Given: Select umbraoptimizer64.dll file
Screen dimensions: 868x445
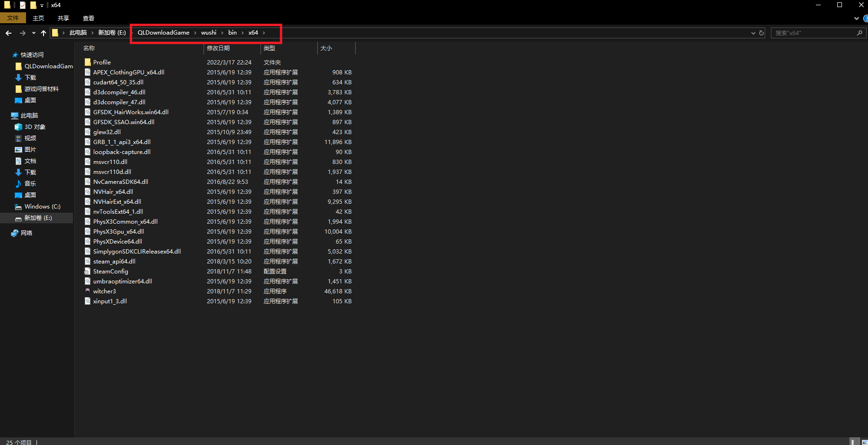Looking at the screenshot, I should click(123, 281).
